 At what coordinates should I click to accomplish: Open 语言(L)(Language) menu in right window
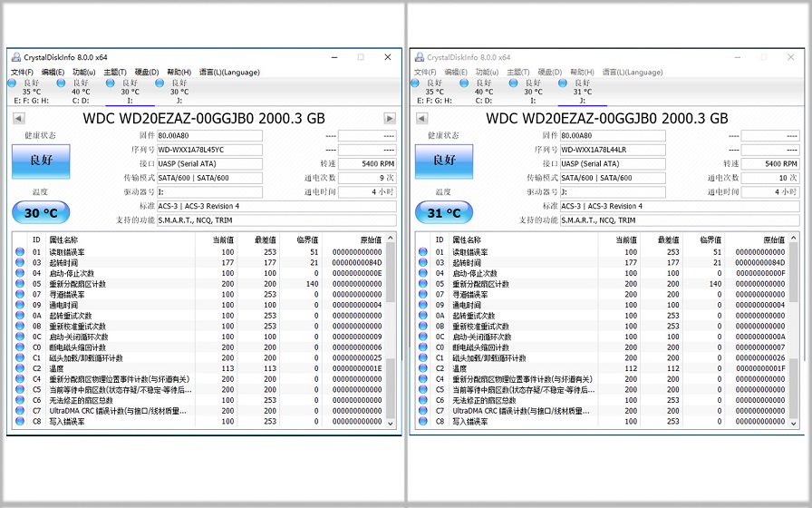point(633,72)
